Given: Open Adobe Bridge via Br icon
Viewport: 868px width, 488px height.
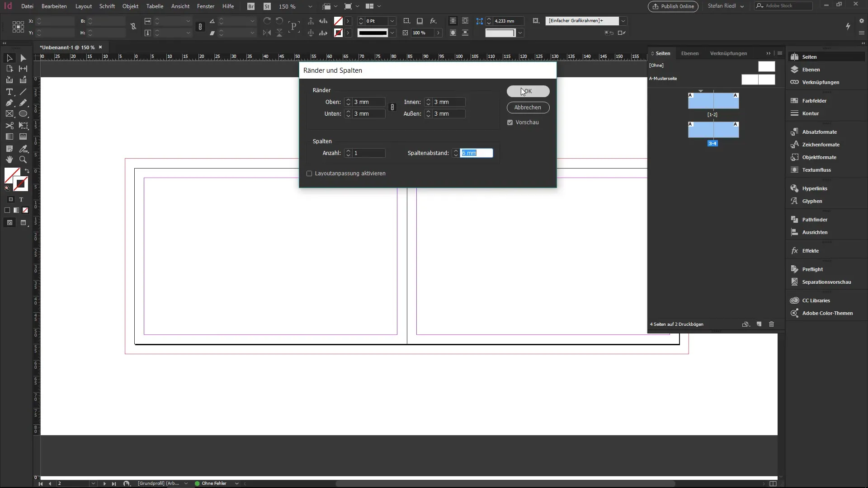Looking at the screenshot, I should coord(251,6).
